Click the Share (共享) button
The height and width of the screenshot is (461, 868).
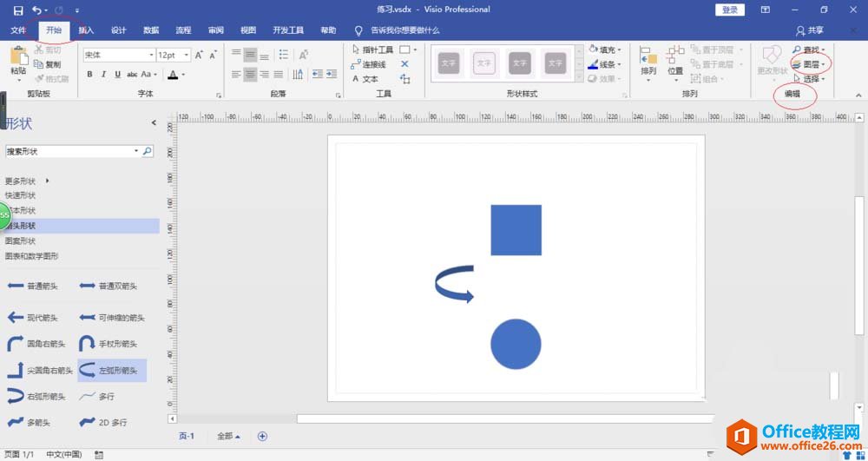809,30
